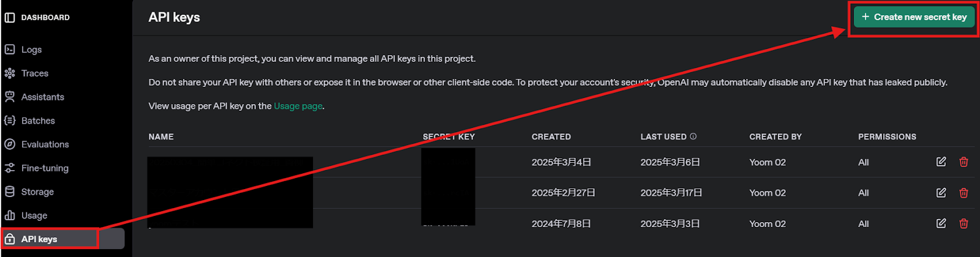Open the Usage chart icon
This screenshot has height=257, width=980.
10,215
